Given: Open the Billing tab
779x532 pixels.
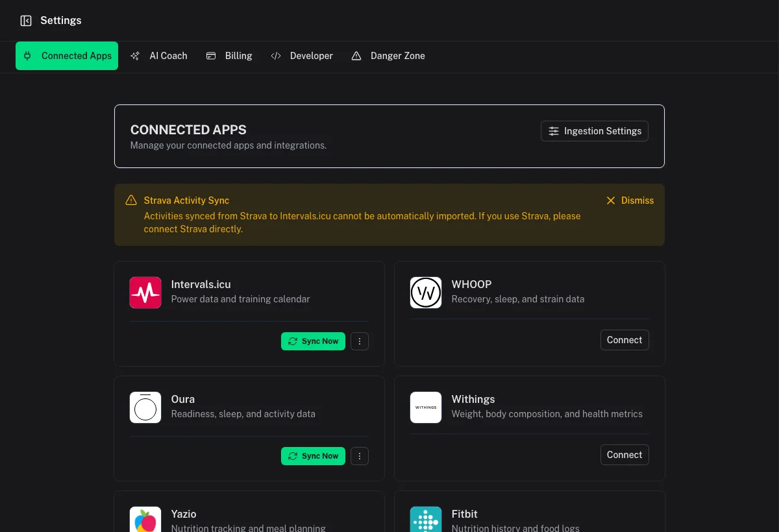Looking at the screenshot, I should pyautogui.click(x=229, y=56).
